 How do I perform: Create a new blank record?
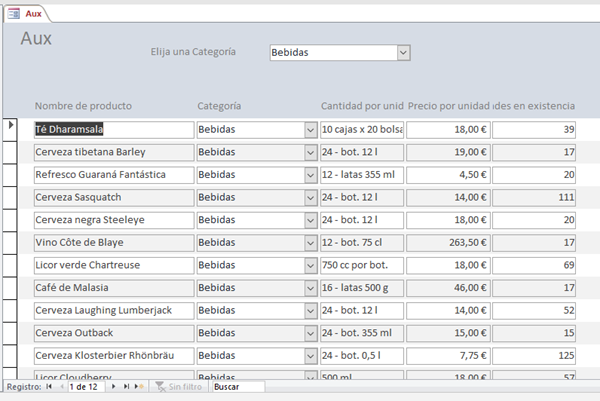click(139, 386)
